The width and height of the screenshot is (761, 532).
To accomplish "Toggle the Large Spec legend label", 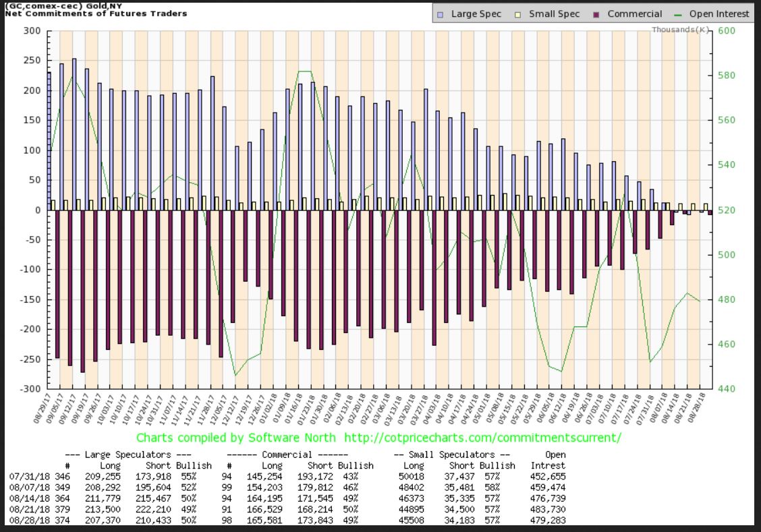I will click(476, 14).
